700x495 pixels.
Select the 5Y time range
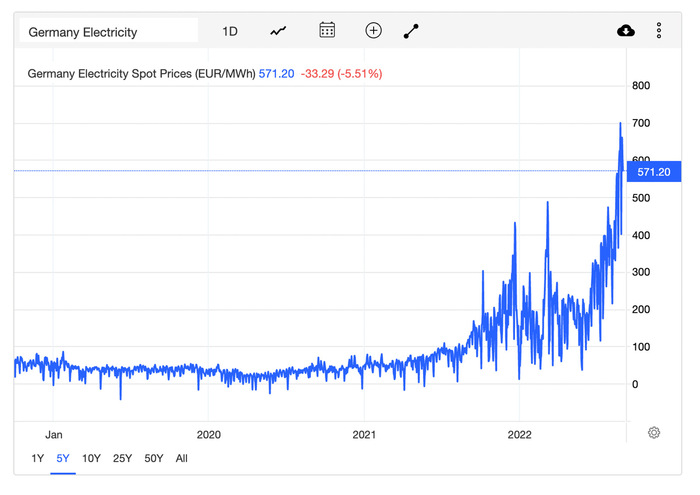pos(63,458)
